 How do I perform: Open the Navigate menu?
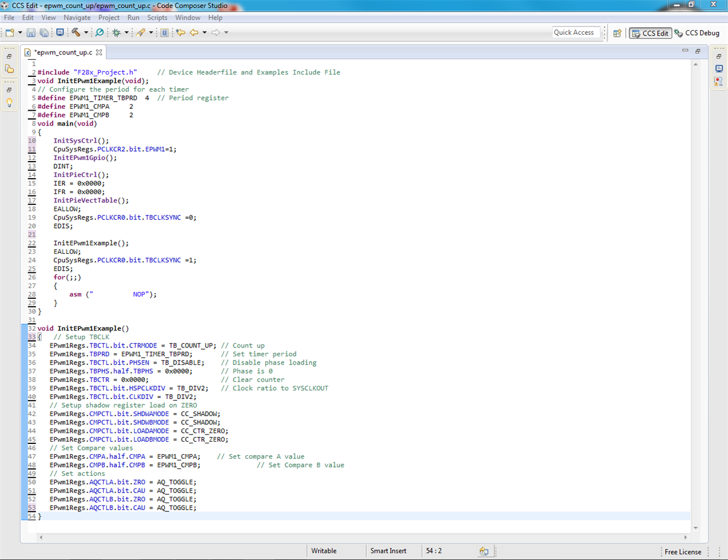point(78,18)
